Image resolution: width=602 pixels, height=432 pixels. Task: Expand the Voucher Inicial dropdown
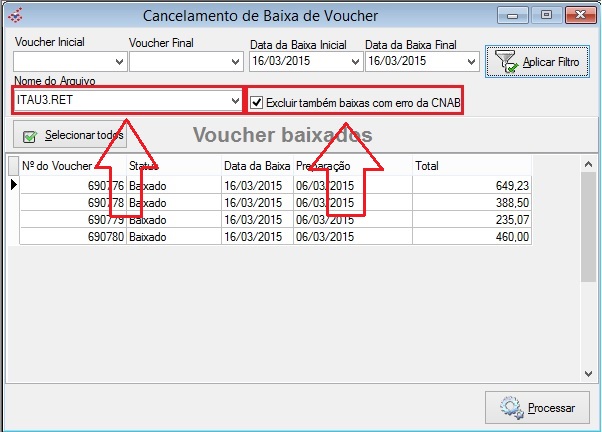pyautogui.click(x=119, y=62)
